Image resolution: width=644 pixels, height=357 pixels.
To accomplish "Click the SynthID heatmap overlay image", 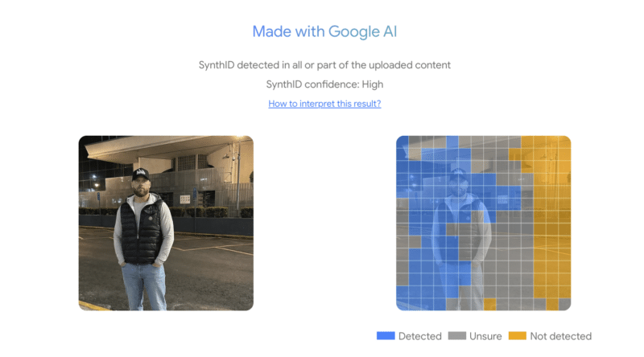I will tap(483, 223).
